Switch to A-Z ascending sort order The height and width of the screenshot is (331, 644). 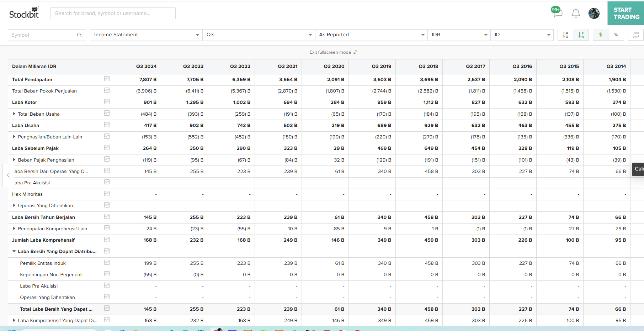point(565,35)
